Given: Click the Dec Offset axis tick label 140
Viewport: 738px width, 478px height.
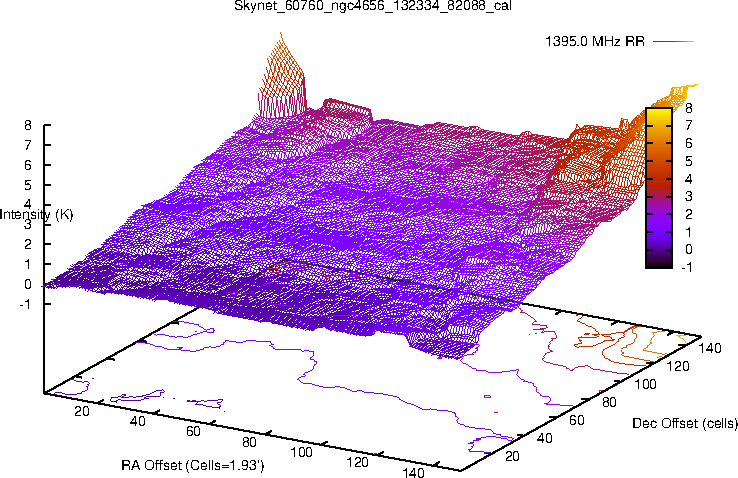Looking at the screenshot, I should [x=710, y=348].
